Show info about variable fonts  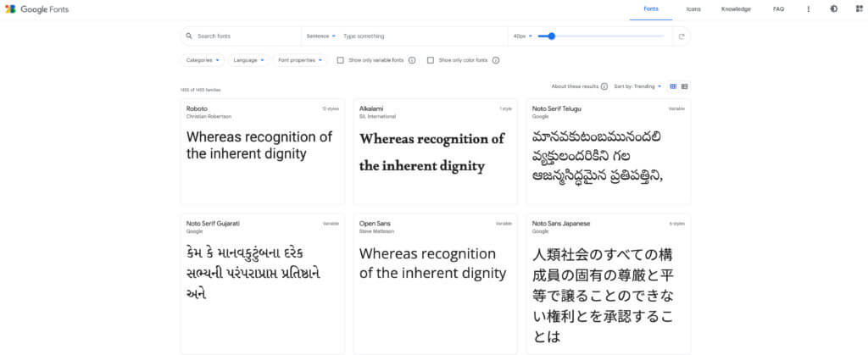tap(412, 60)
